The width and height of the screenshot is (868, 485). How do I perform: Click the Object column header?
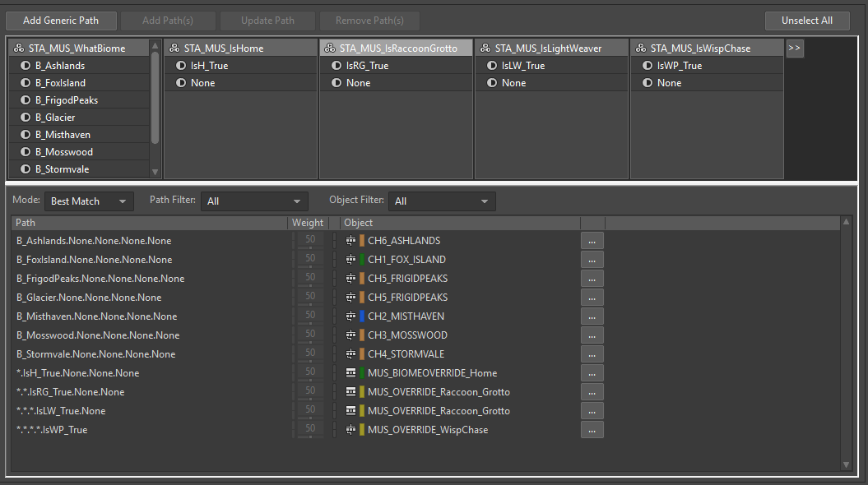(459, 223)
